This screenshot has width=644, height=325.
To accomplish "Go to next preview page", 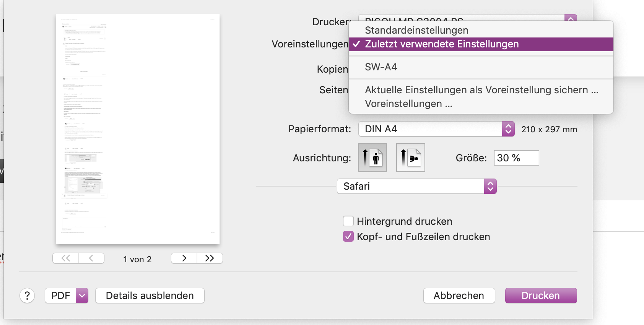I will point(184,258).
